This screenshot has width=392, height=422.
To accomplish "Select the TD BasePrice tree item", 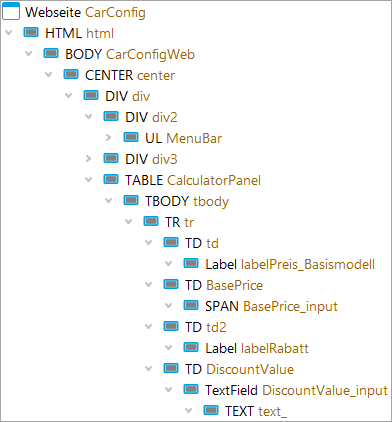I will pos(224,285).
